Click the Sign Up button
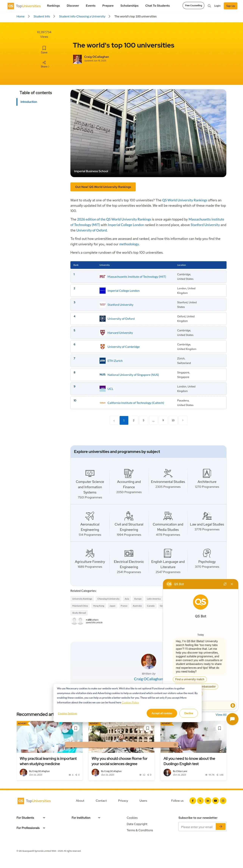 coord(231,6)
